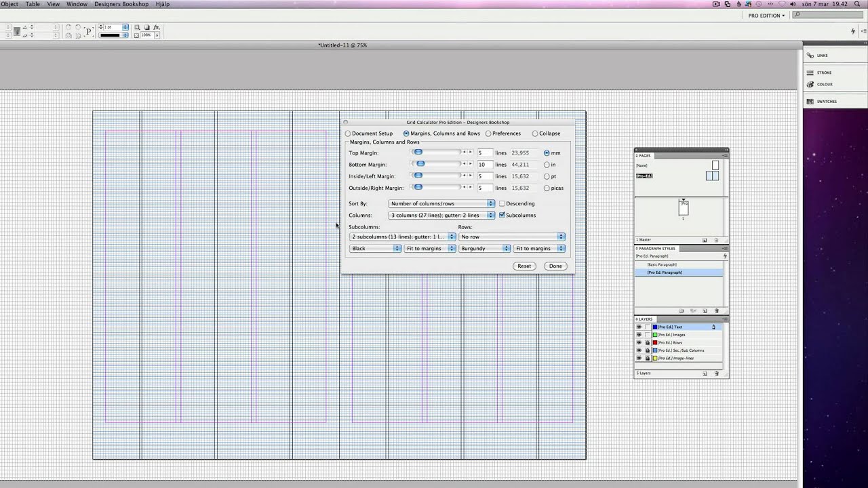Click the Quick Apply lightning icon in control bar

pyautogui.click(x=853, y=31)
